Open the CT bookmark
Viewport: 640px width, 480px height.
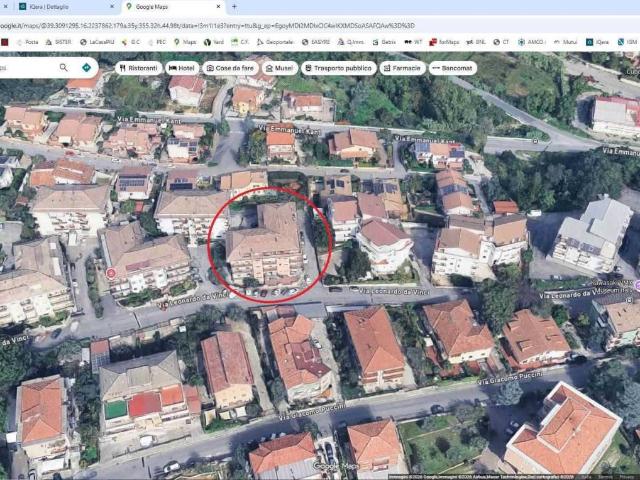click(x=502, y=42)
